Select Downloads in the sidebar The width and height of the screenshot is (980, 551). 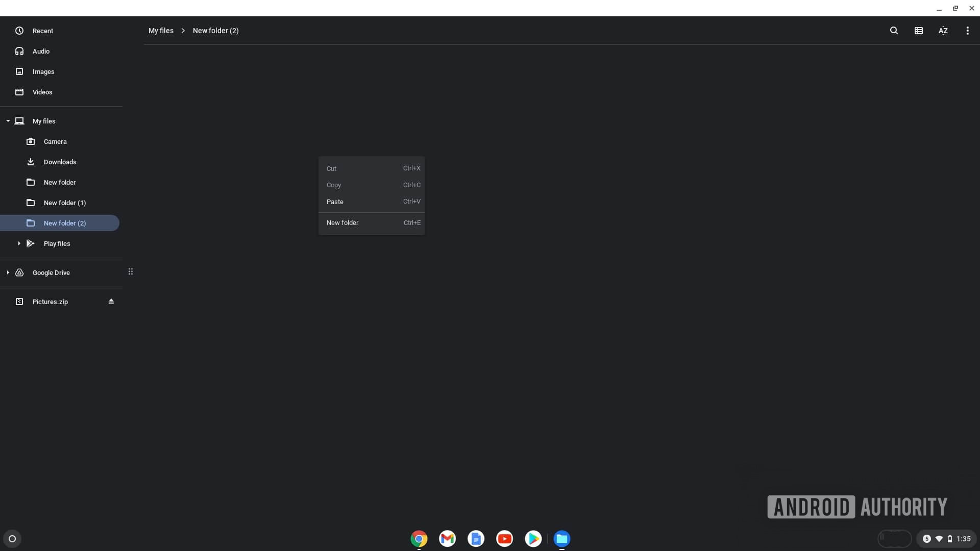[x=60, y=162]
